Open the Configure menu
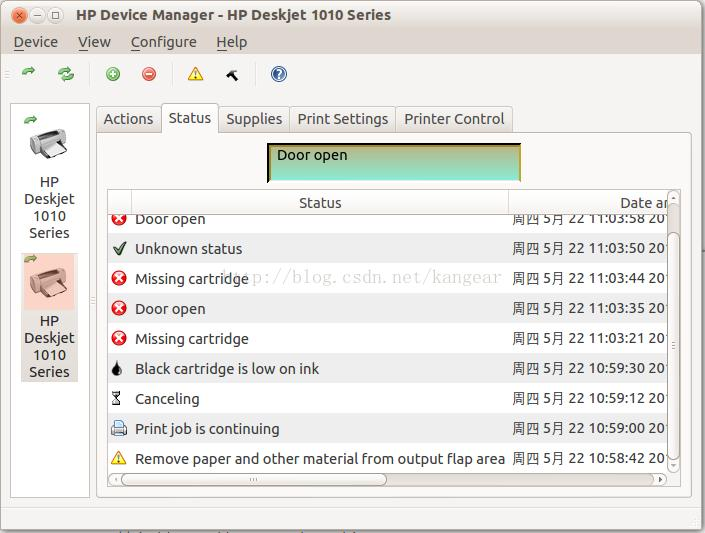The width and height of the screenshot is (705, 533). point(163,42)
